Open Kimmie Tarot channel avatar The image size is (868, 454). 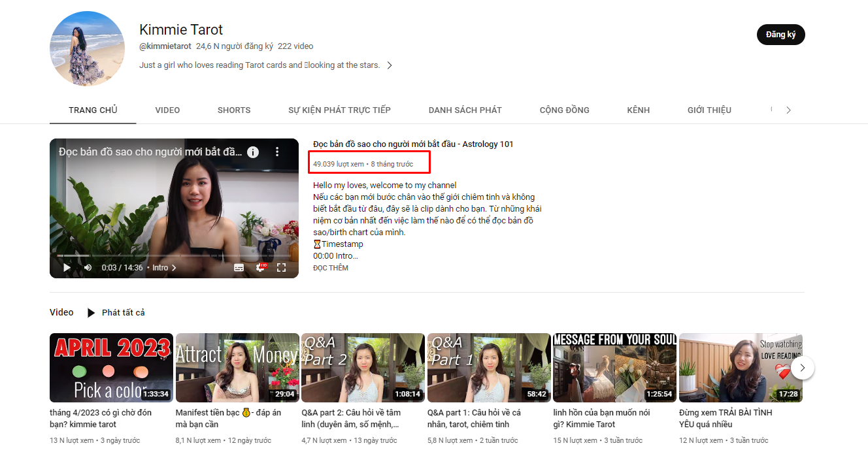[x=87, y=48]
